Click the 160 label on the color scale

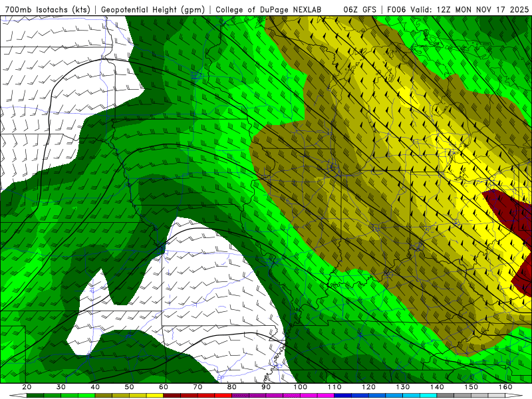click(505, 387)
